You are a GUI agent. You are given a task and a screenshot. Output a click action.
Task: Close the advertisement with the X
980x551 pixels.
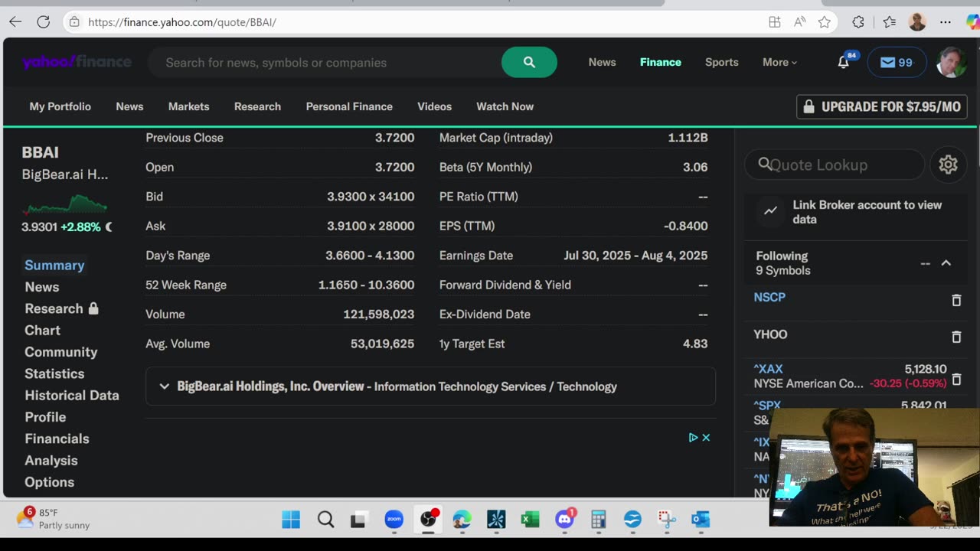click(706, 438)
